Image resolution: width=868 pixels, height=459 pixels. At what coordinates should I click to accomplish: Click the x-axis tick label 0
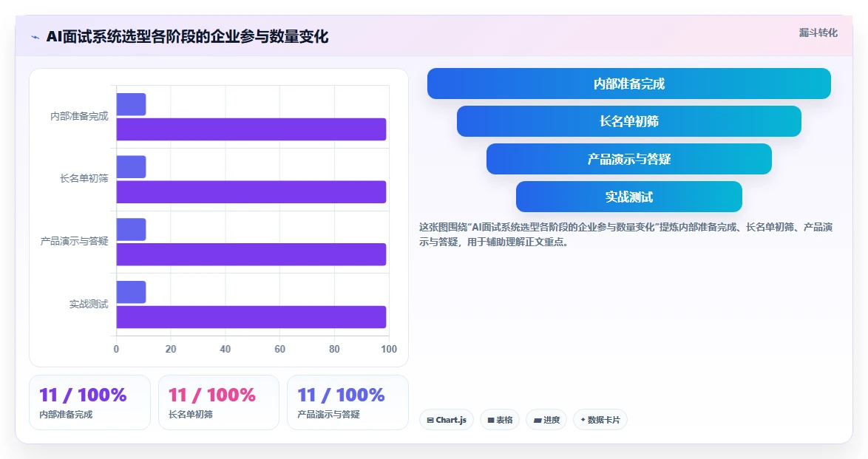click(x=116, y=349)
